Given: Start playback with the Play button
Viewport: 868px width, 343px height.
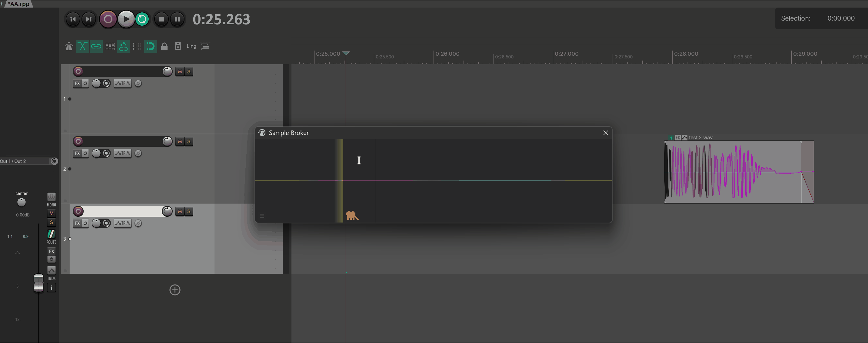Looking at the screenshot, I should point(126,19).
